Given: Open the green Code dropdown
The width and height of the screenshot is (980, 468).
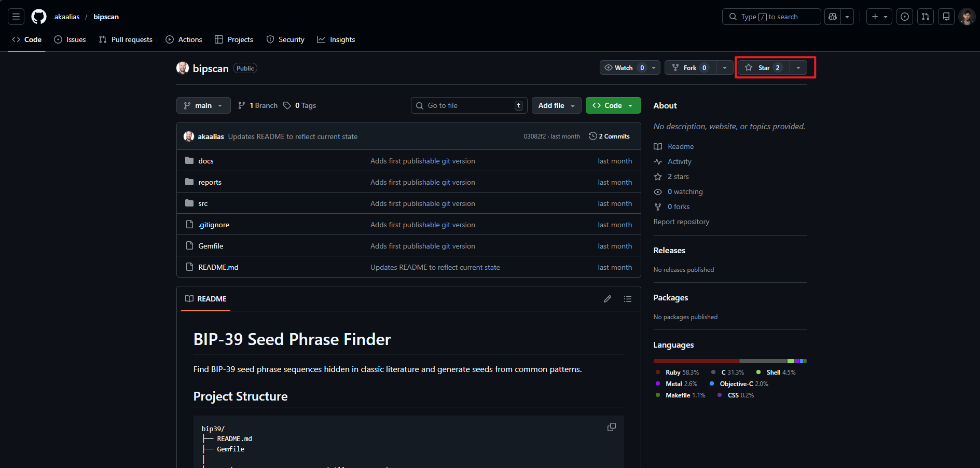Looking at the screenshot, I should click(613, 105).
